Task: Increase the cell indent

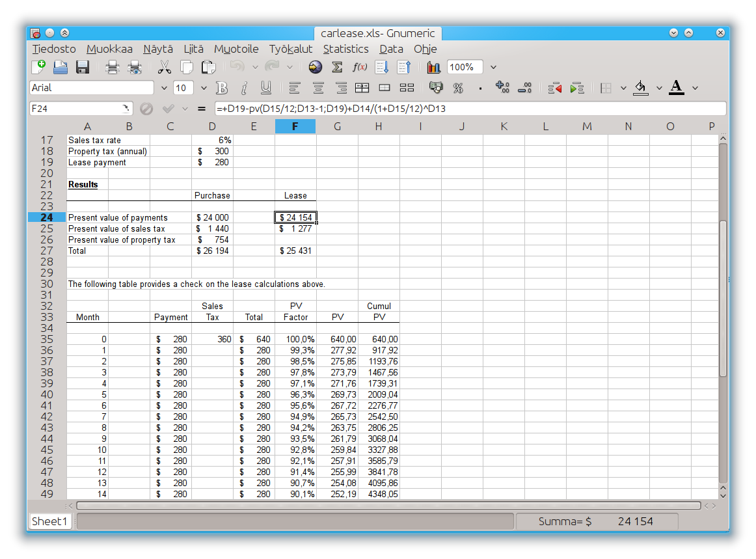Action: [576, 88]
